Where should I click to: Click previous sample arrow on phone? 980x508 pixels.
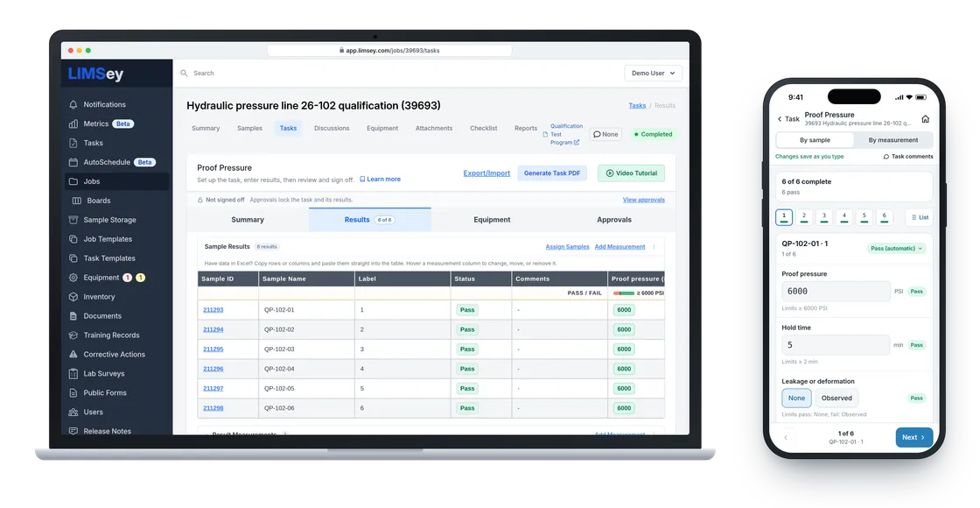coord(786,437)
